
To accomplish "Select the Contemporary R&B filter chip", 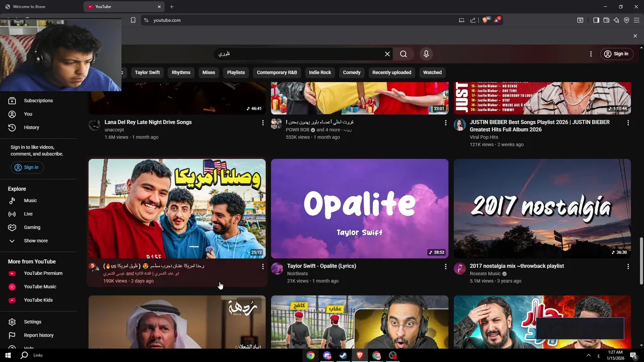I will coord(277,72).
